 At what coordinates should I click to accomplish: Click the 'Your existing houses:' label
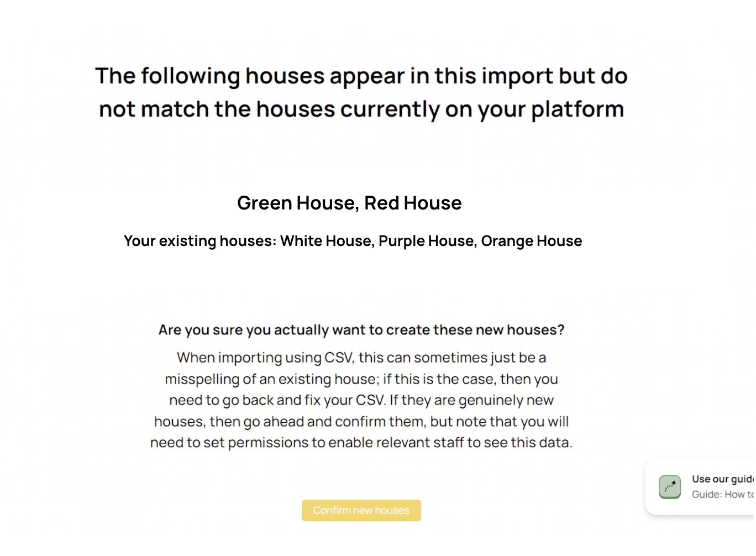[200, 241]
